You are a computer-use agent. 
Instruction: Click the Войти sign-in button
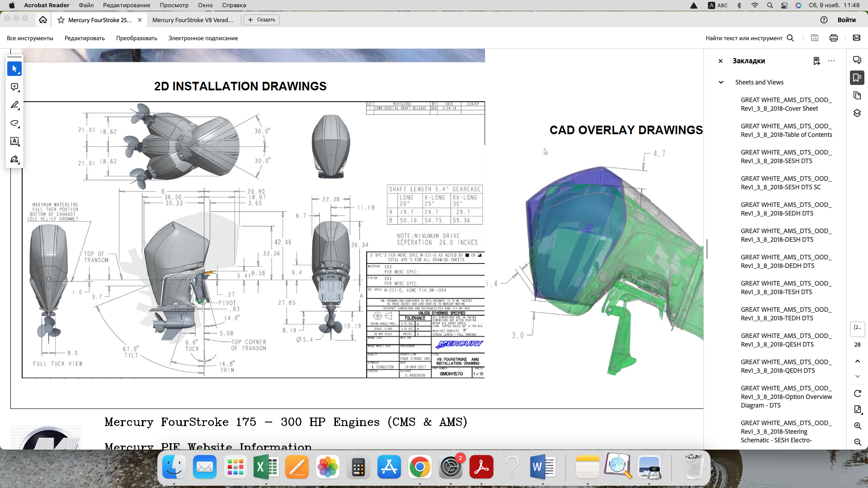(846, 20)
